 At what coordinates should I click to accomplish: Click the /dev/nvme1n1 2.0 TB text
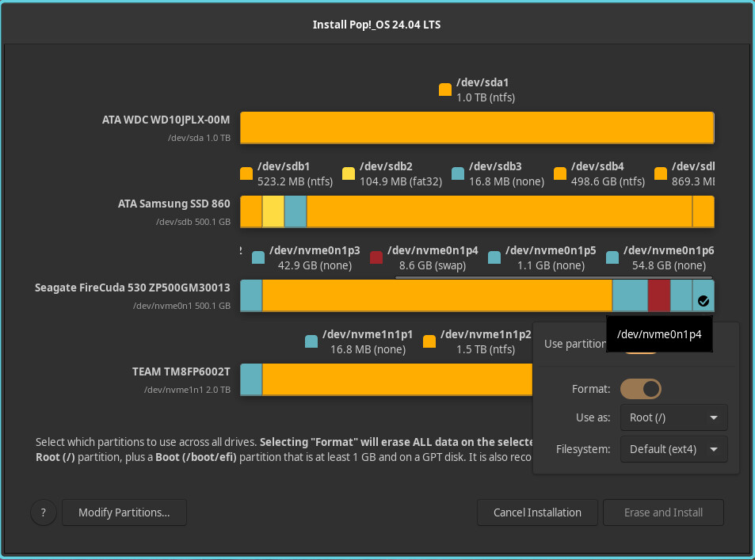click(x=187, y=390)
